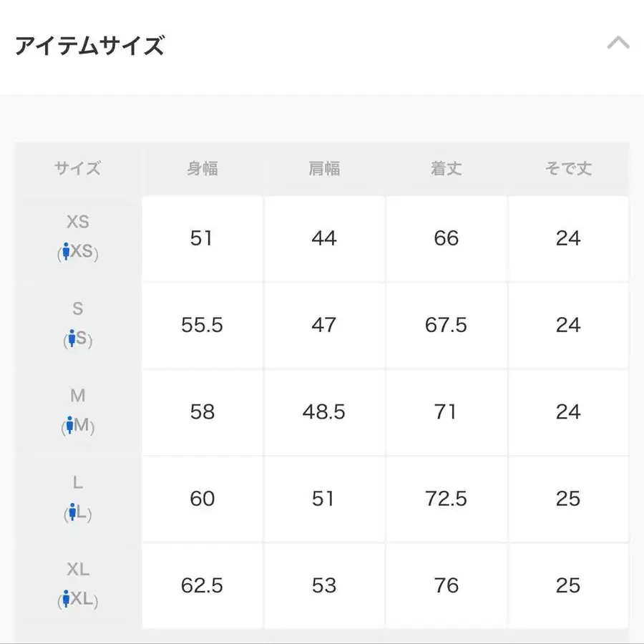Click the 44 shoulder width cell for XS
The width and height of the screenshot is (644, 644).
324,238
